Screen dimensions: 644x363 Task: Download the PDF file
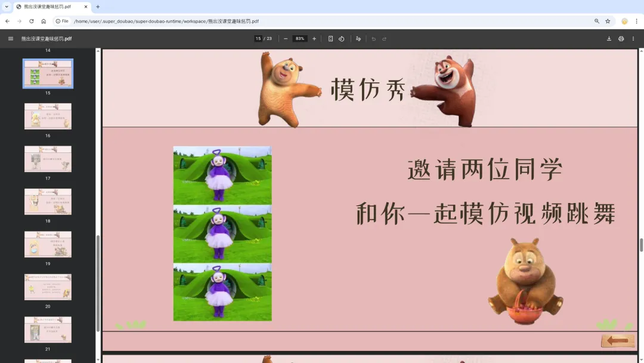(x=609, y=39)
